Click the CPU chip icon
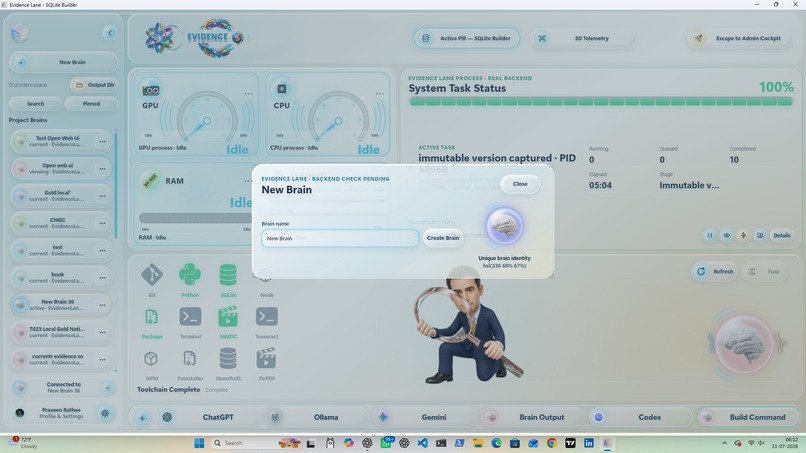This screenshot has height=453, width=806. click(282, 89)
